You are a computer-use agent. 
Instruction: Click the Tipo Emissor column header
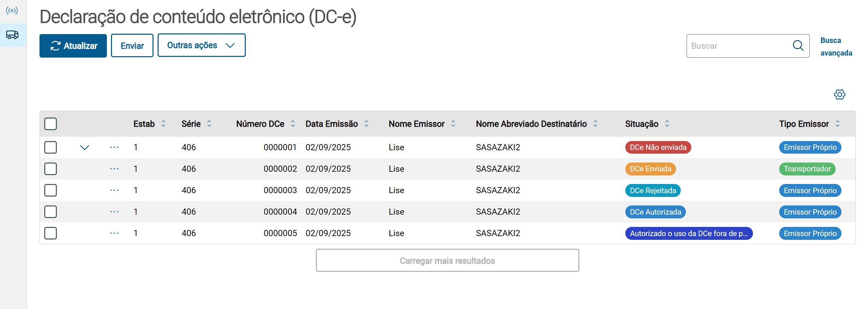pyautogui.click(x=804, y=124)
